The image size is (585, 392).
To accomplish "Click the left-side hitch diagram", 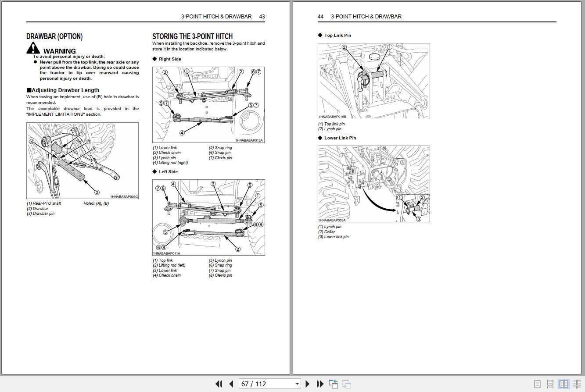I will pos(208,217).
